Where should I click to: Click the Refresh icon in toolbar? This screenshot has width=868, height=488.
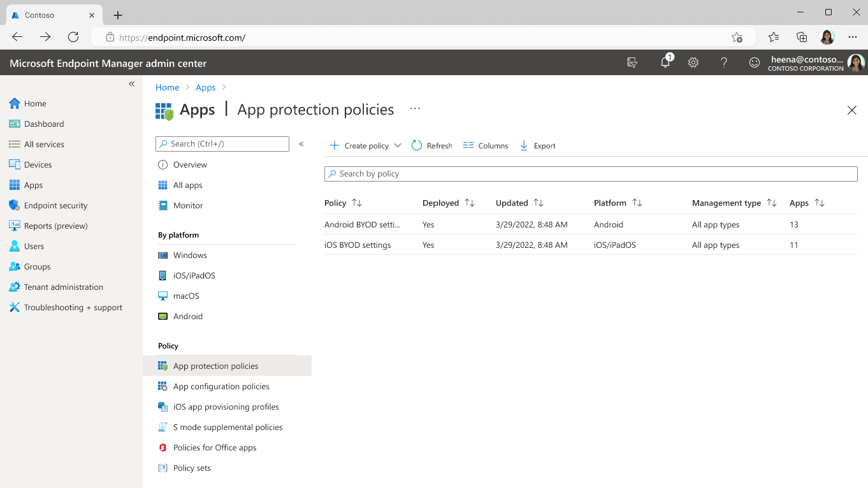point(417,146)
